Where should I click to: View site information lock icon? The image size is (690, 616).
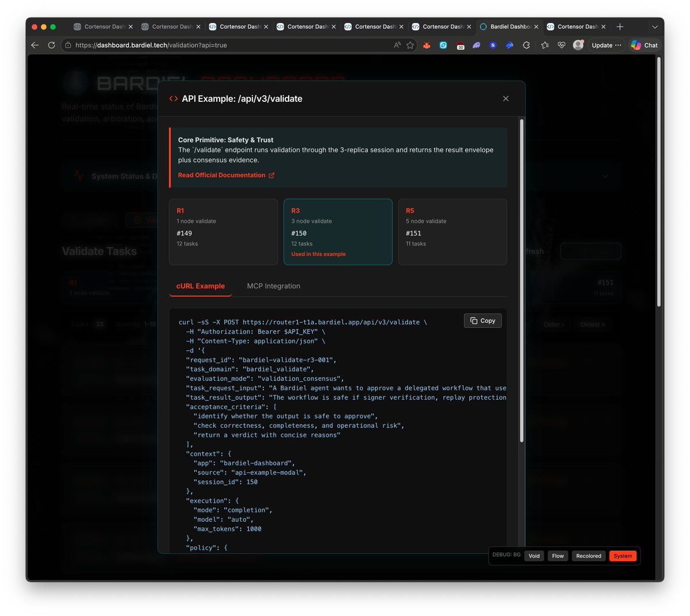click(68, 45)
